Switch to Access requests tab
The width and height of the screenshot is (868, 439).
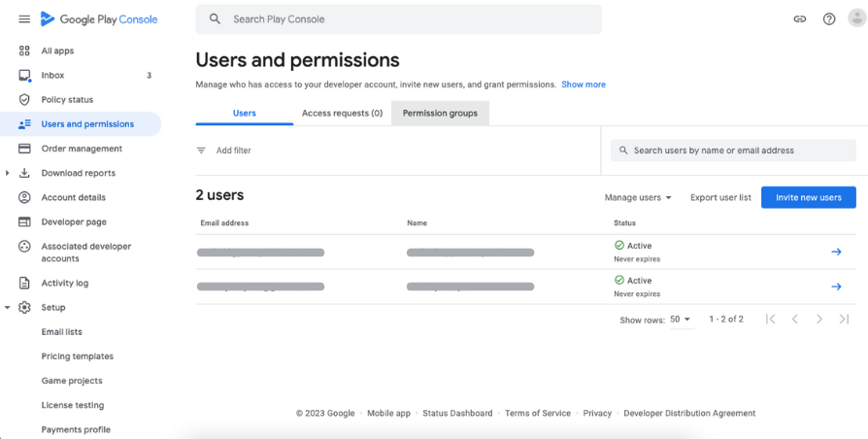click(x=342, y=114)
